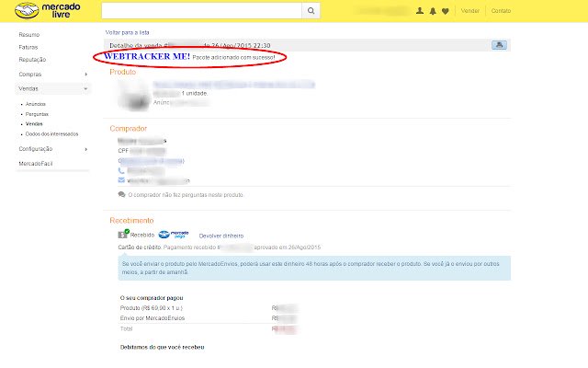The height and width of the screenshot is (368, 588).
Task: Click the Total row label
Action: [127, 328]
